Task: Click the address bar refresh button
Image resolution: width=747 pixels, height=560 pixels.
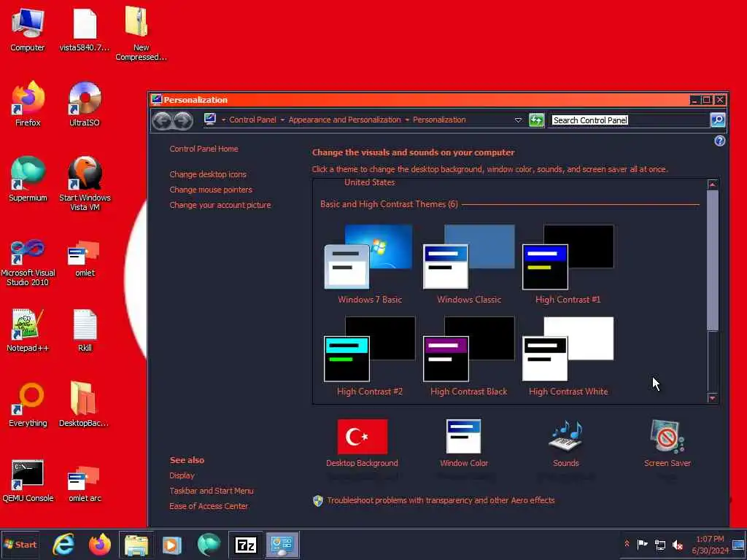Action: [536, 120]
